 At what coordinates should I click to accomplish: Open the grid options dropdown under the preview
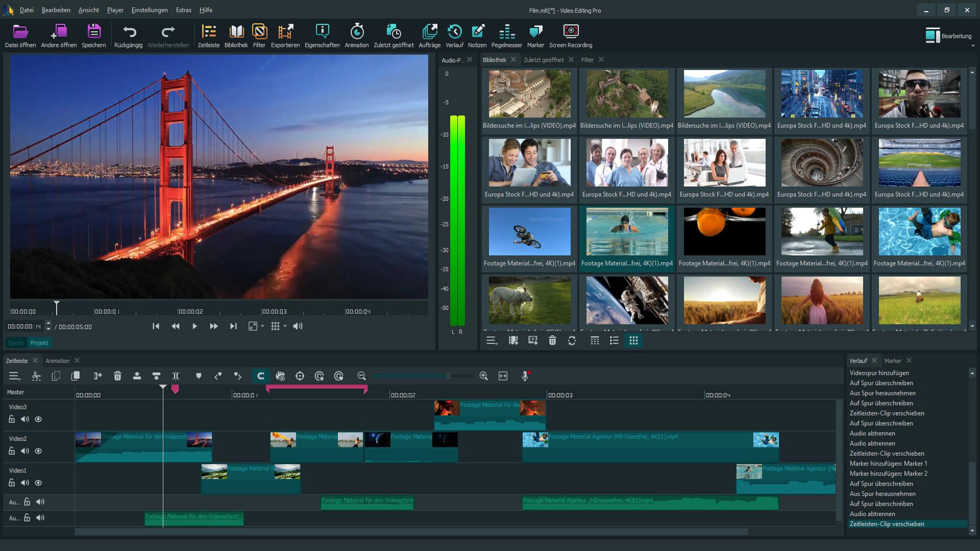(x=284, y=327)
